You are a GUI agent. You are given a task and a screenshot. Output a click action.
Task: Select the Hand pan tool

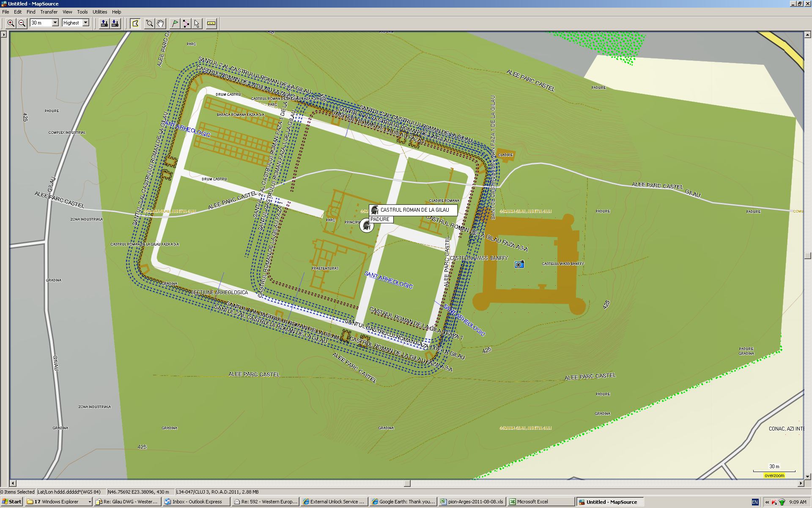click(160, 23)
